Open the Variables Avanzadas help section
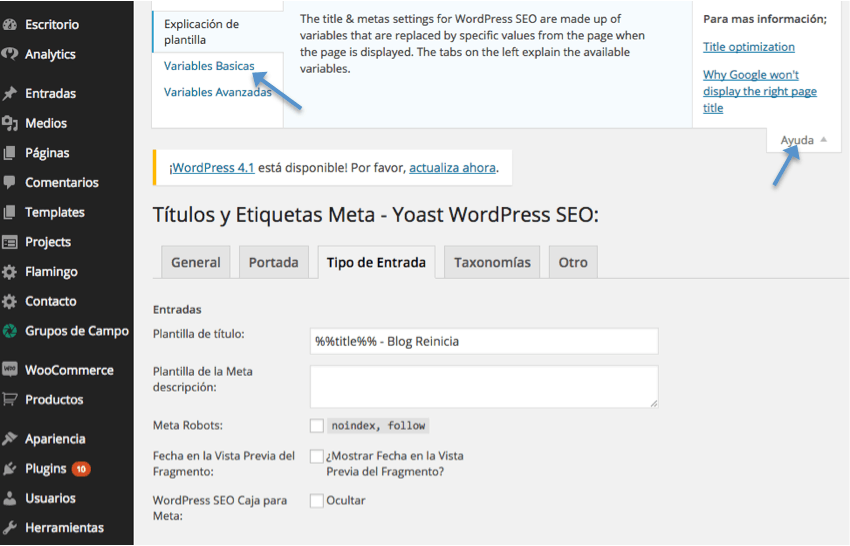Image resolution: width=850 pixels, height=546 pixels. [x=217, y=92]
